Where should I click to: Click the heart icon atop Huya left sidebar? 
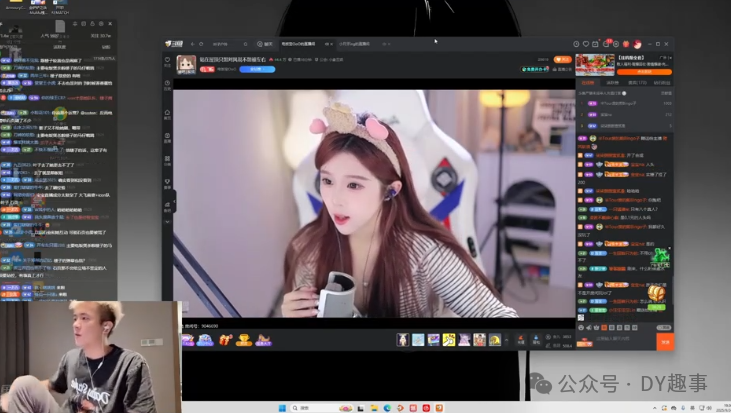[167, 62]
